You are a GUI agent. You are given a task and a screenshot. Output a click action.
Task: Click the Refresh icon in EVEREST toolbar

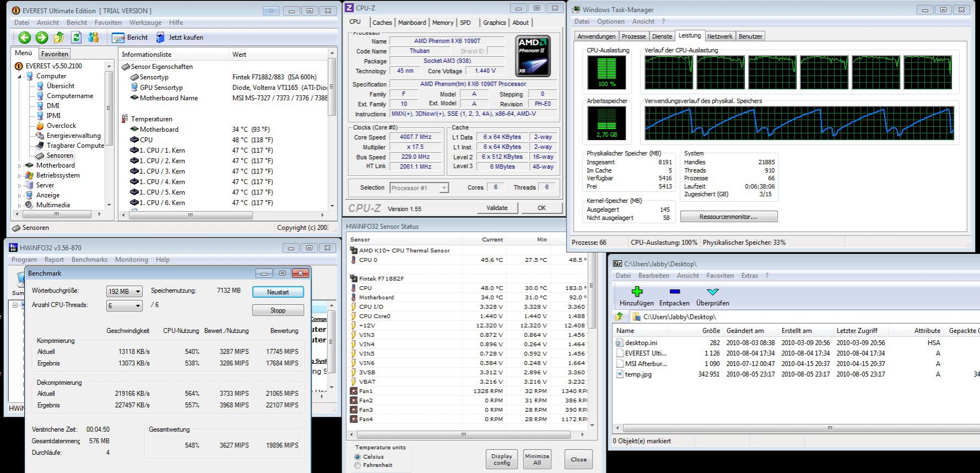pyautogui.click(x=76, y=37)
